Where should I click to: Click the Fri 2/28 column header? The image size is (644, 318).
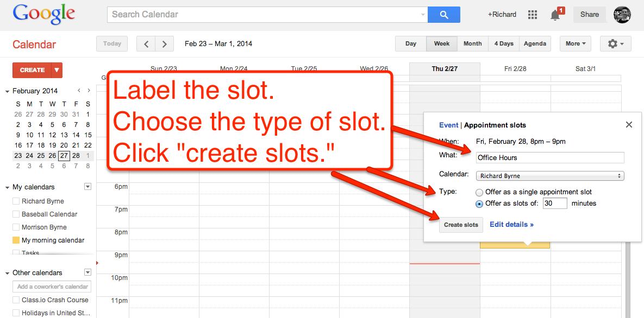(515, 69)
